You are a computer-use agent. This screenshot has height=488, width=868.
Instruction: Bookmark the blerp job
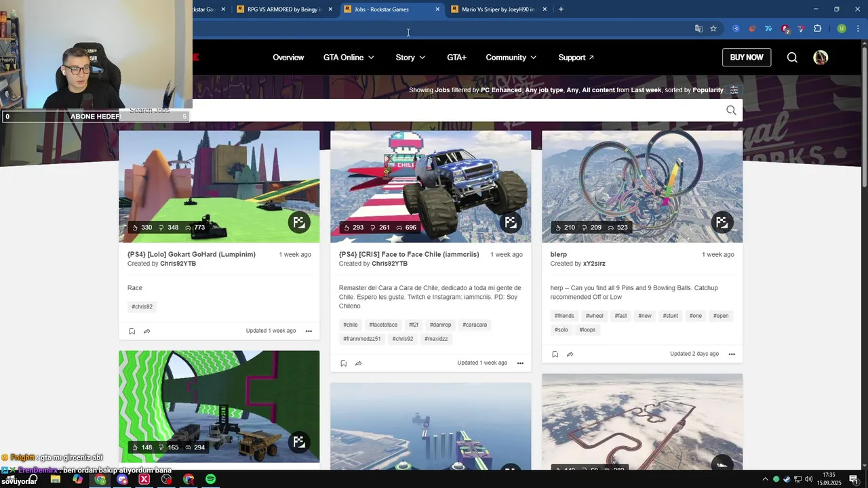(555, 354)
